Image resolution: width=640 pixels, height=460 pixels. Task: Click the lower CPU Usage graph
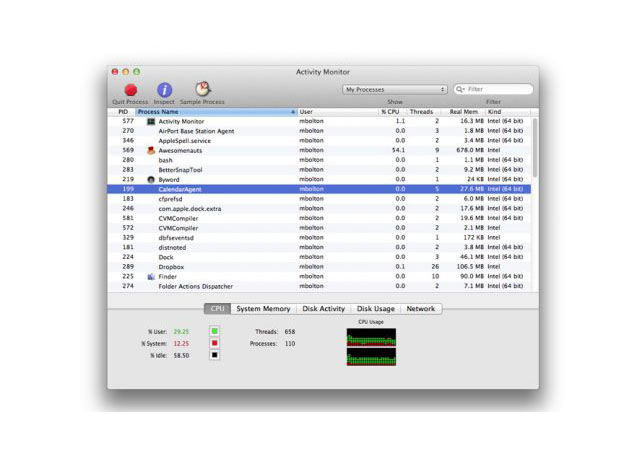(x=371, y=356)
